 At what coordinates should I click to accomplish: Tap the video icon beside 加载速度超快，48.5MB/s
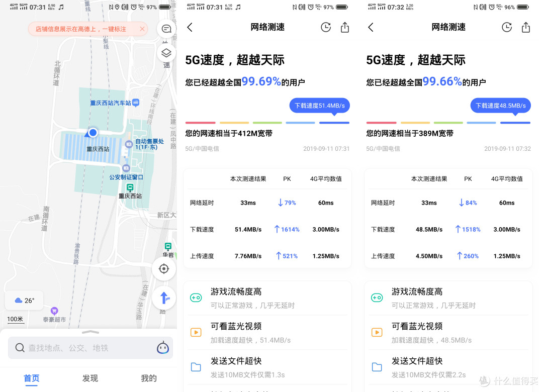click(x=377, y=332)
